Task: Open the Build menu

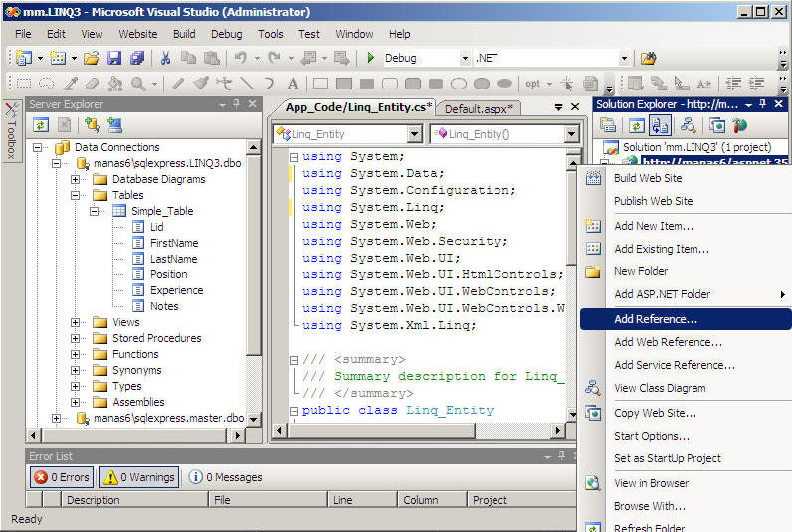Action: [184, 34]
